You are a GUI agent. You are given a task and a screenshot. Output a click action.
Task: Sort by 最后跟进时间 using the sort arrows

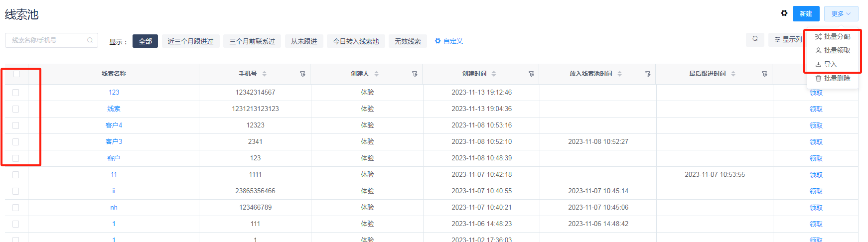pos(733,74)
